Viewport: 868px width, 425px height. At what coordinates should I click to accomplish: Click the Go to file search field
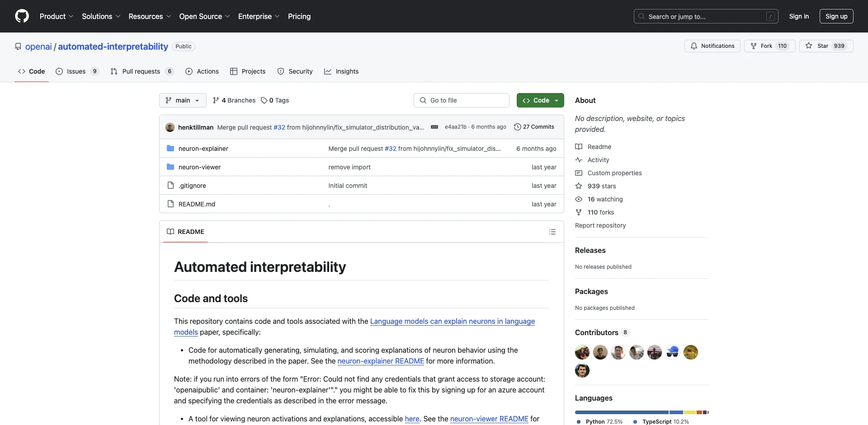461,100
